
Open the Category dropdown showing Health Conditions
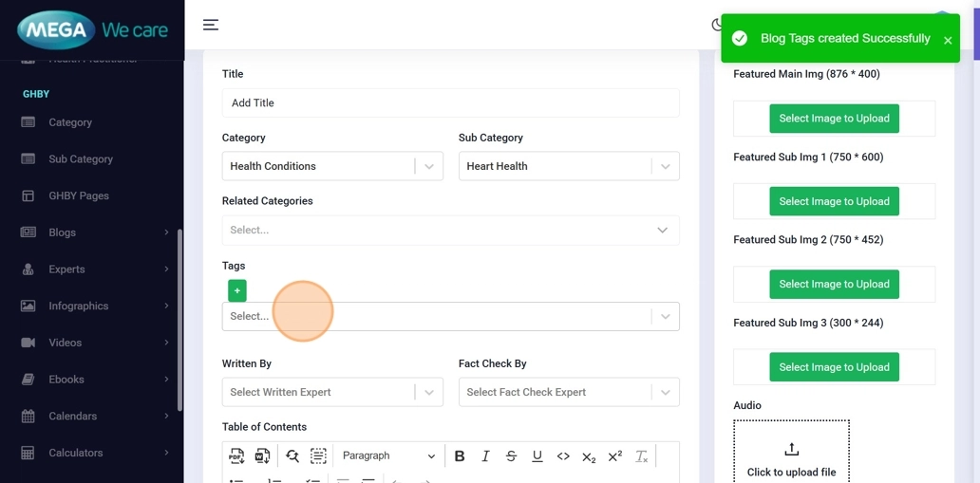click(x=331, y=166)
